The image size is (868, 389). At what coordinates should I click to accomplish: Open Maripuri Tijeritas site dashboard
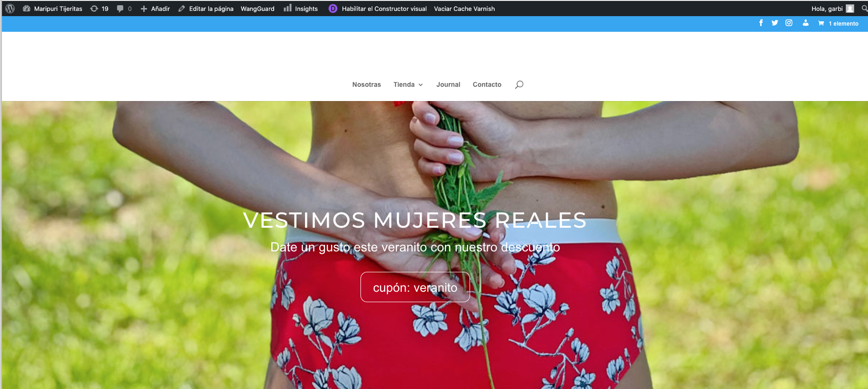pyautogui.click(x=53, y=9)
